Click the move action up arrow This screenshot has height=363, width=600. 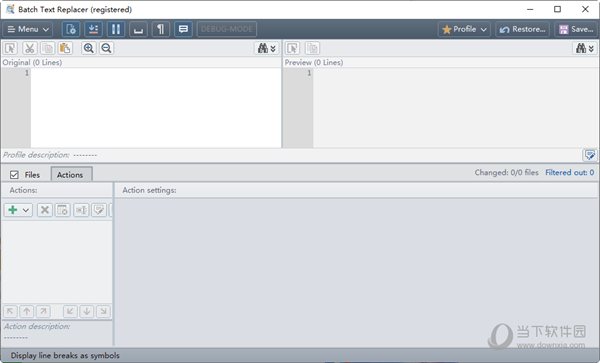(27, 311)
